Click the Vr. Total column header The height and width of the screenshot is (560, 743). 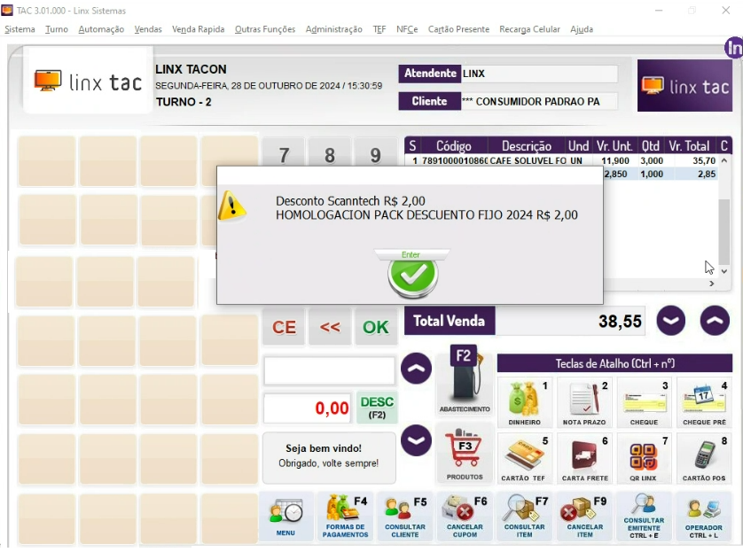(x=690, y=146)
